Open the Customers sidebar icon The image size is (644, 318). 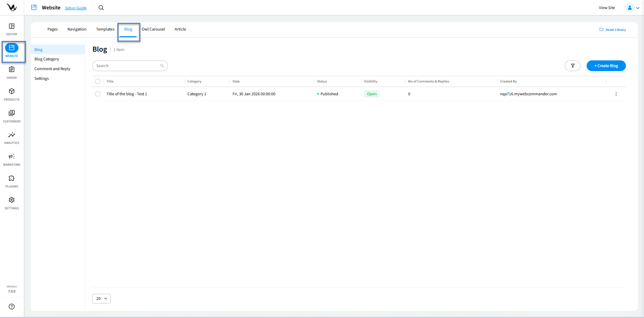click(12, 116)
